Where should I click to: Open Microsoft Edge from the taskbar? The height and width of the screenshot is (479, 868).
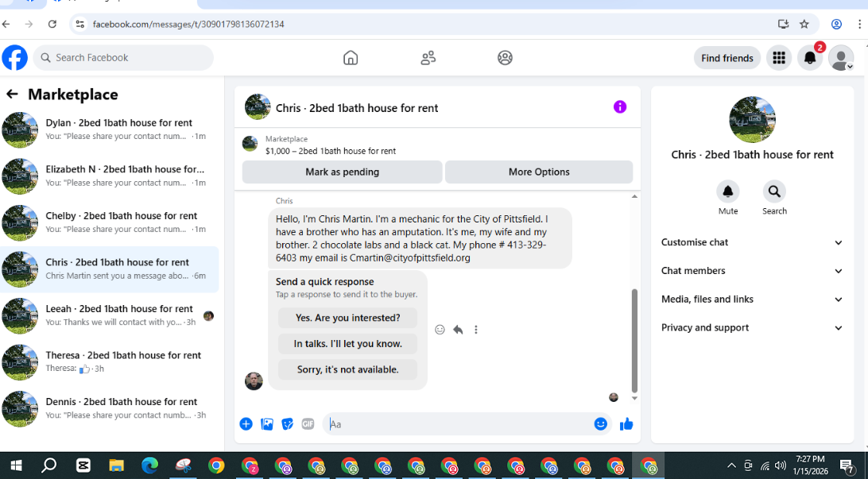pos(149,465)
